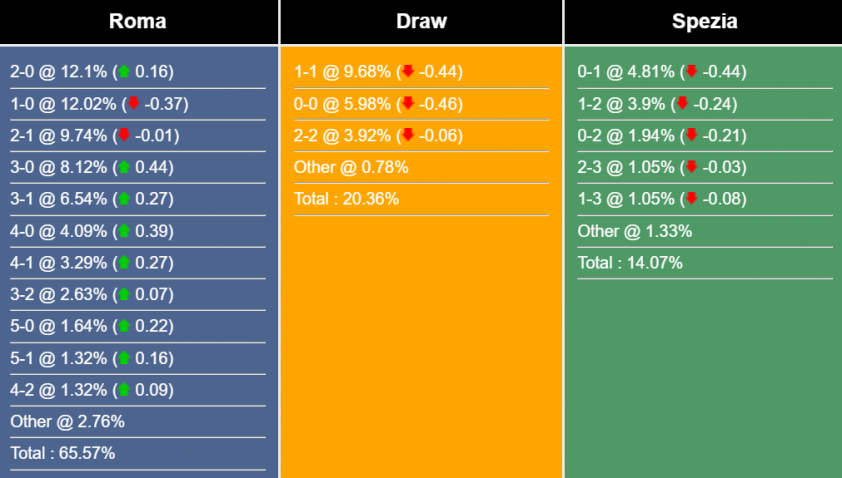Viewport: 842px width, 478px height.
Task: Click the red down arrow beside 1-3 Spezia score
Action: tap(691, 199)
